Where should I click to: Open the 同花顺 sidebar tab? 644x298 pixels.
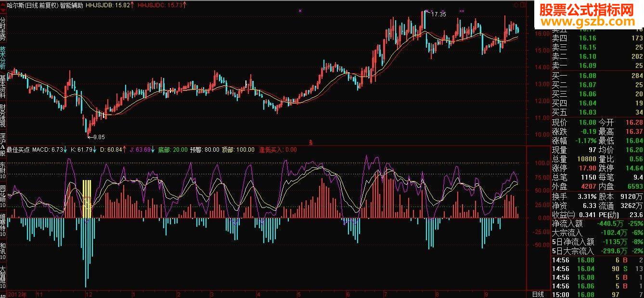3,196
